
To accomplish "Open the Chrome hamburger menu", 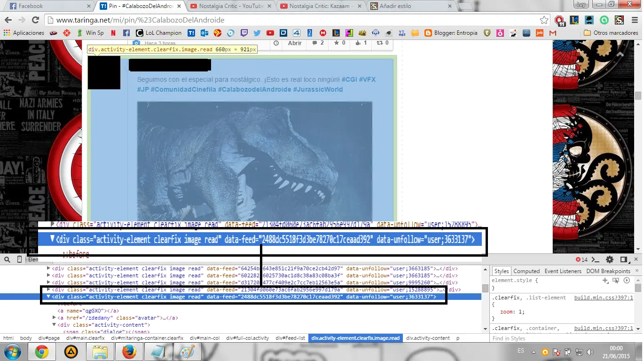I will [634, 20].
